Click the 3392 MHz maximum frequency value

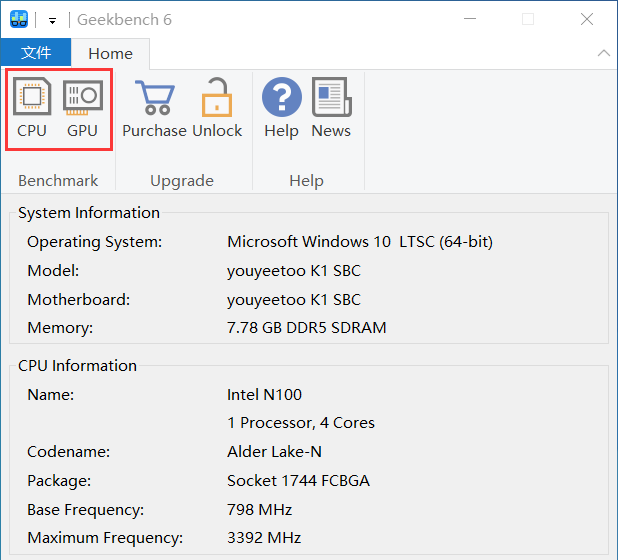264,538
